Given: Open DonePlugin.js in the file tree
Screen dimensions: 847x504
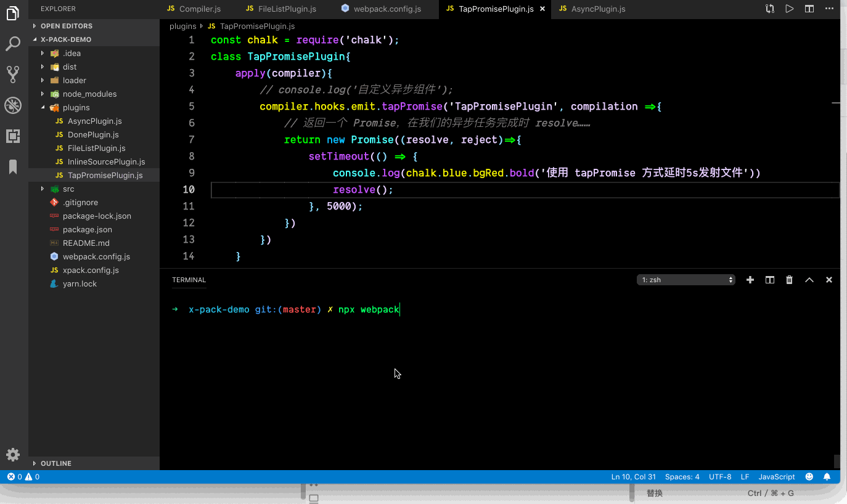Looking at the screenshot, I should (93, 134).
